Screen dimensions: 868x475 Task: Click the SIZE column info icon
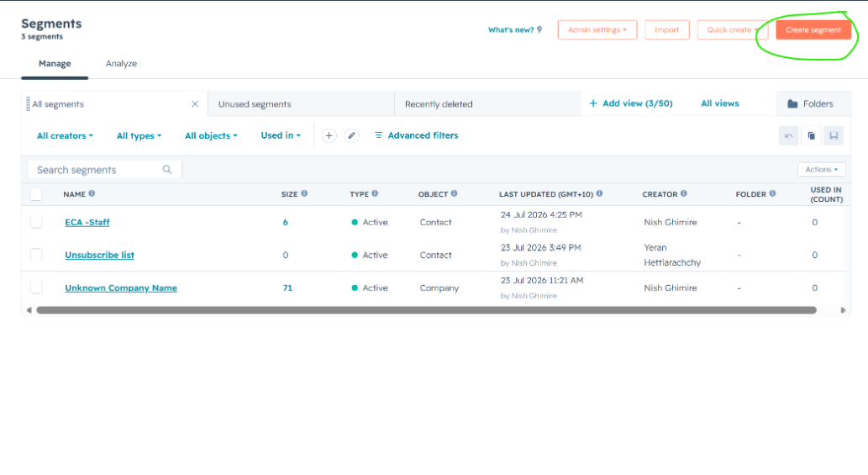click(304, 193)
